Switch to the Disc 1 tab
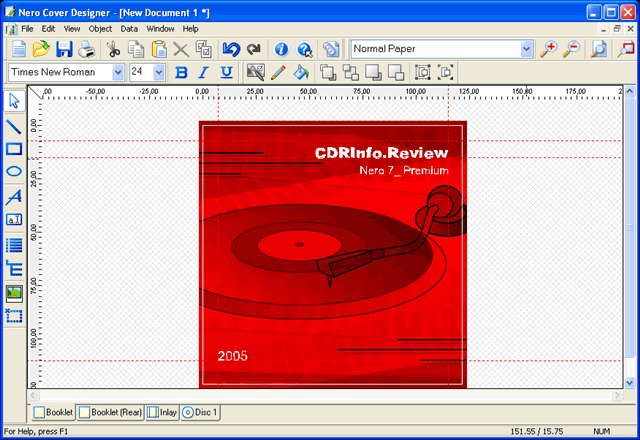Viewport: 640px width, 440px height. [x=200, y=412]
